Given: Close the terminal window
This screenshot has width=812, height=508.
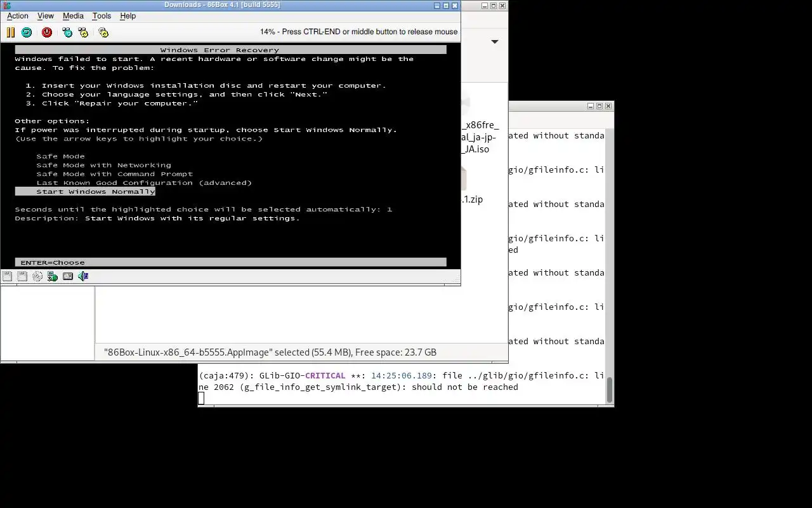Looking at the screenshot, I should click(608, 106).
